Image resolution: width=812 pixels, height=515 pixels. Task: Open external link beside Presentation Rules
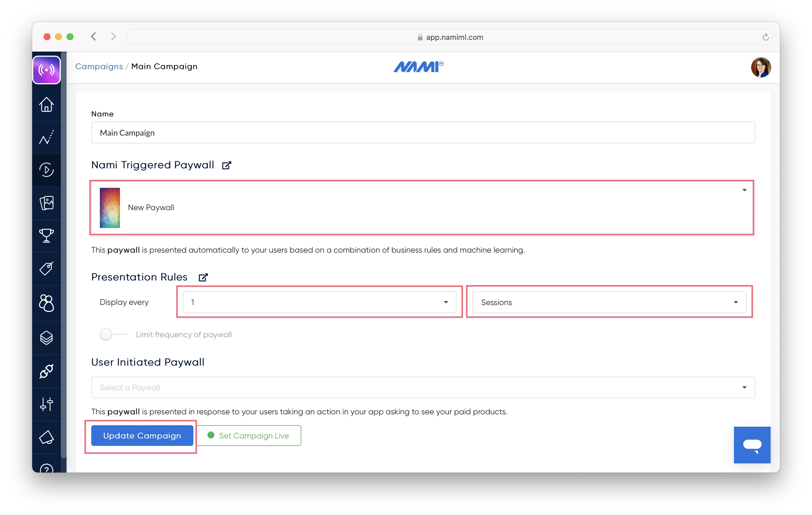[203, 277]
